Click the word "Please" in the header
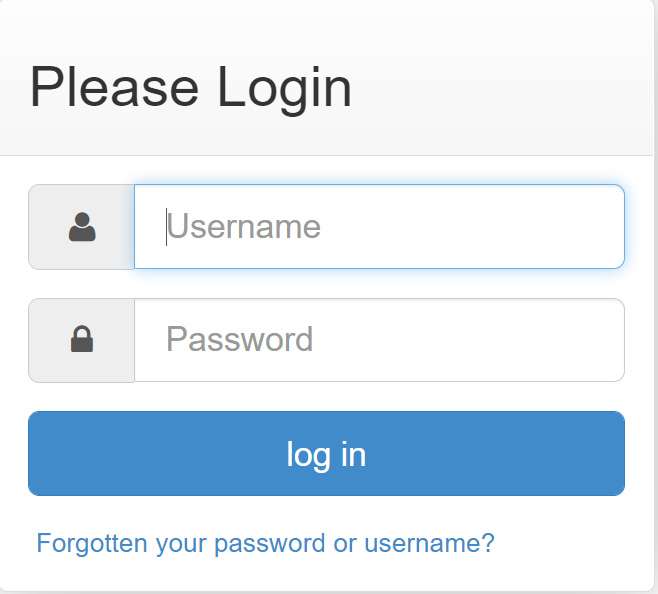Screen dimensions: 658x594 (114, 87)
